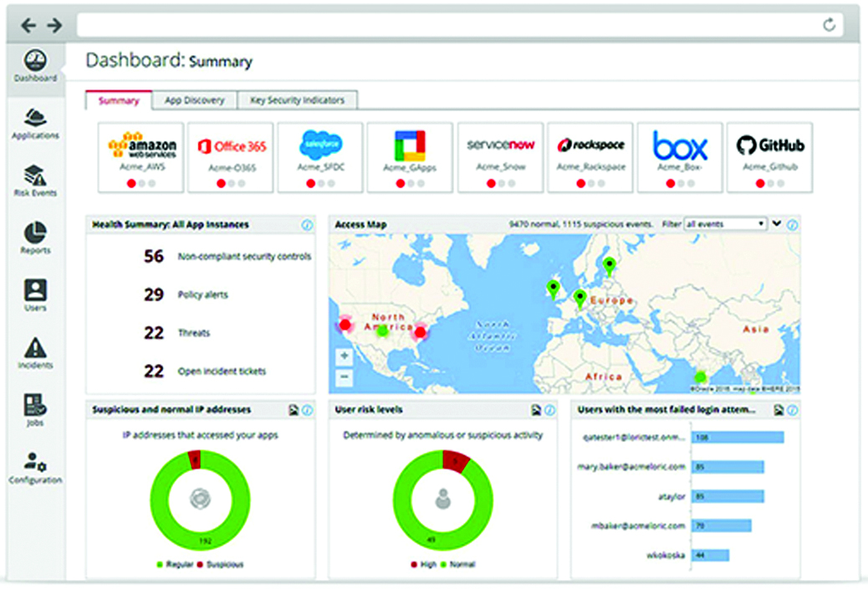The image size is (868, 590).
Task: Select the Rackspace Acme_Rackspace tile
Action: click(590, 158)
